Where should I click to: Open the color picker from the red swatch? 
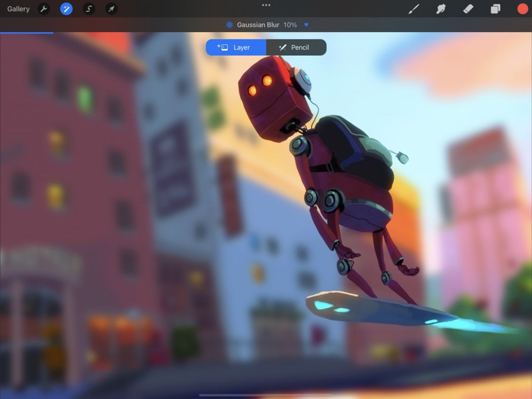coord(522,9)
